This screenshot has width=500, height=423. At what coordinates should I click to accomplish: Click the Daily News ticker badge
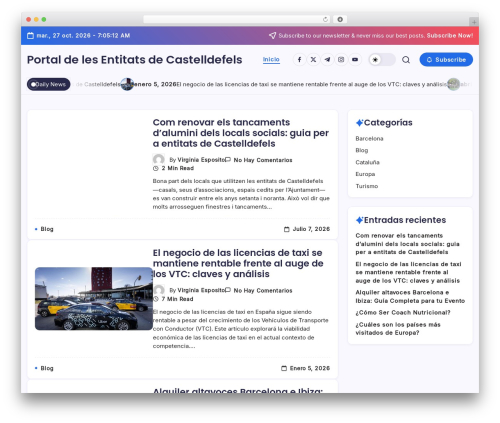[x=48, y=84]
